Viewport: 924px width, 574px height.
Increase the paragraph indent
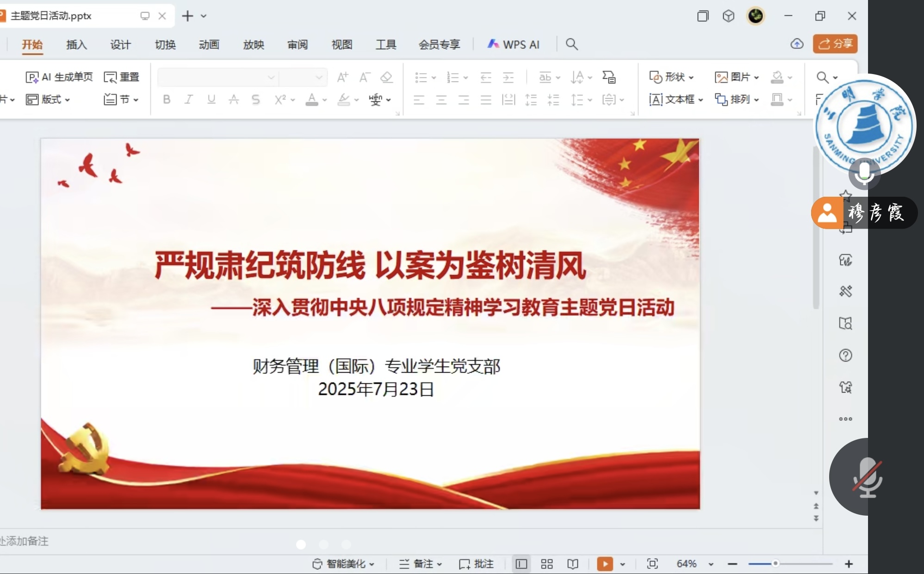tap(508, 77)
